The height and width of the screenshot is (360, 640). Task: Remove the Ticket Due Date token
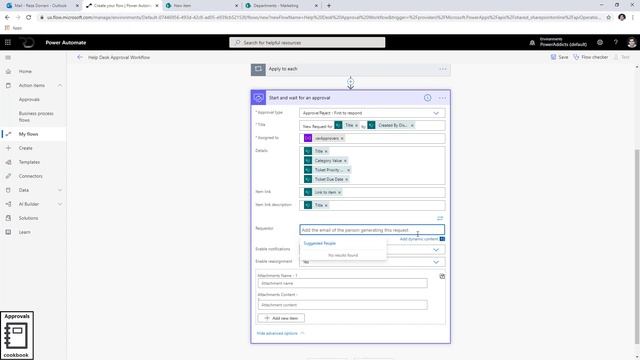point(347,180)
